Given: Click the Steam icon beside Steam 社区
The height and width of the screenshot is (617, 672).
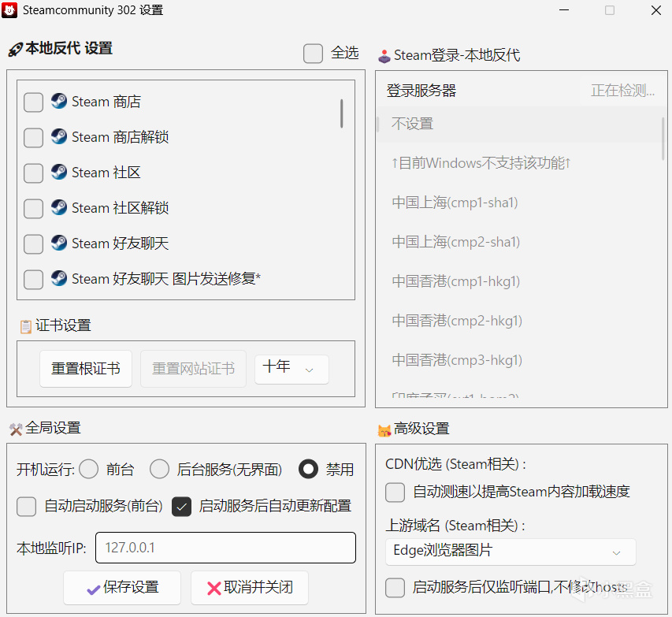Looking at the screenshot, I should tap(59, 172).
